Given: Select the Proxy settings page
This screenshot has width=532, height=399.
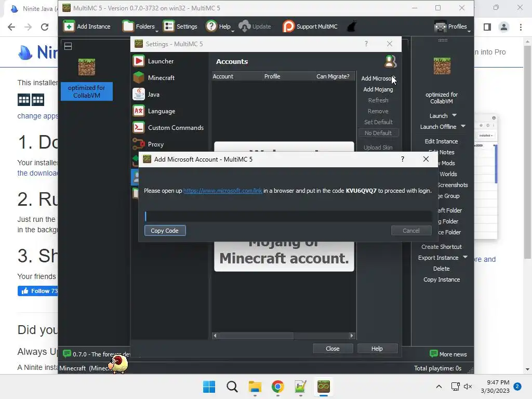Looking at the screenshot, I should point(156,144).
